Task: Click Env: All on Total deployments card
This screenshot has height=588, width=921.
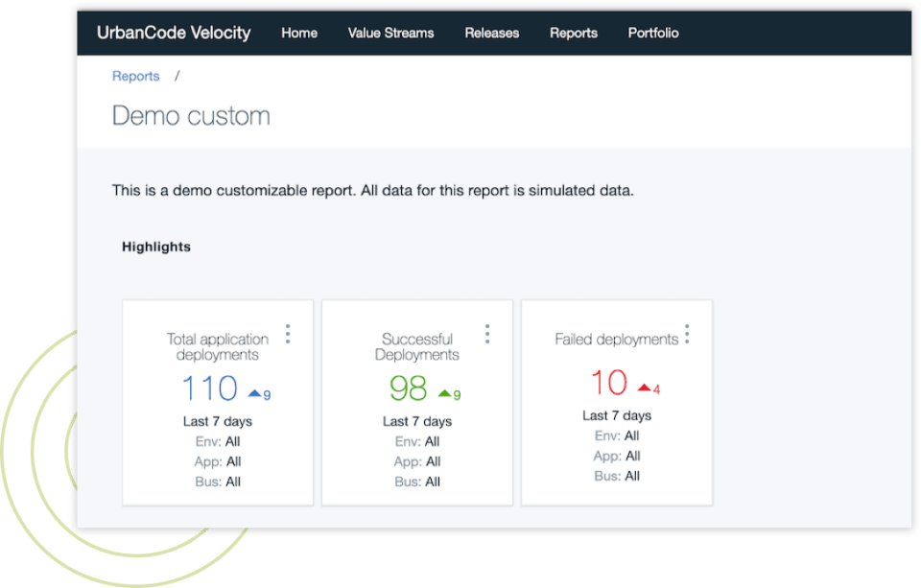Action: 218,441
